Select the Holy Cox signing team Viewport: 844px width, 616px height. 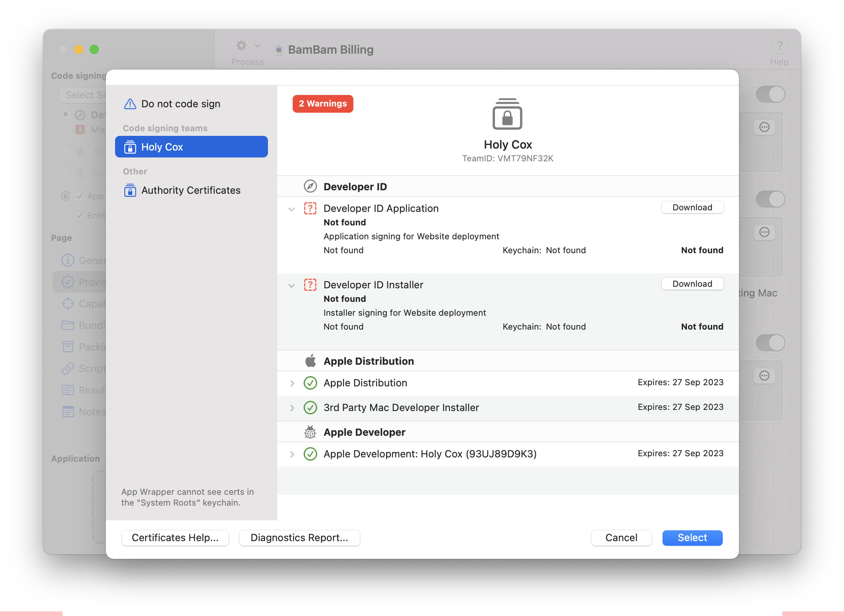click(x=191, y=147)
